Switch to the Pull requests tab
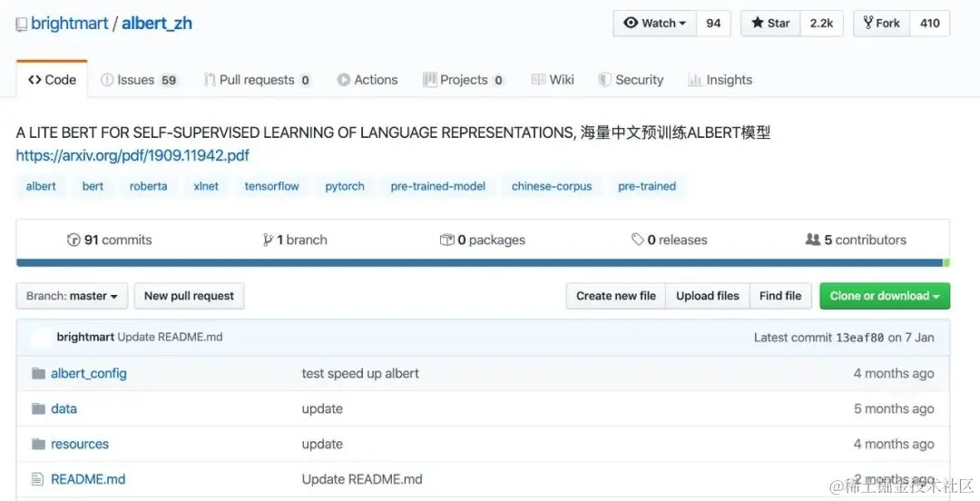 257,80
